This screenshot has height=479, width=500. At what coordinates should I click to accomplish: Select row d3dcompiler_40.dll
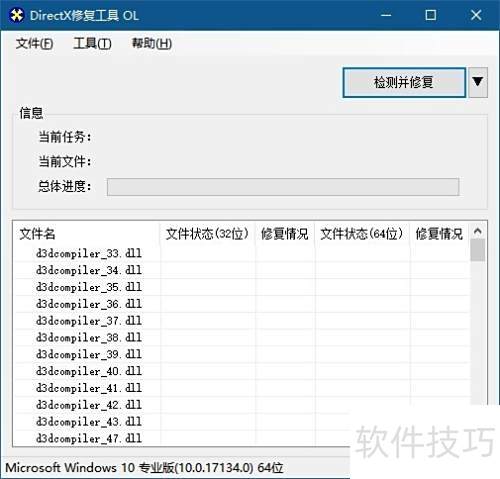point(242,371)
